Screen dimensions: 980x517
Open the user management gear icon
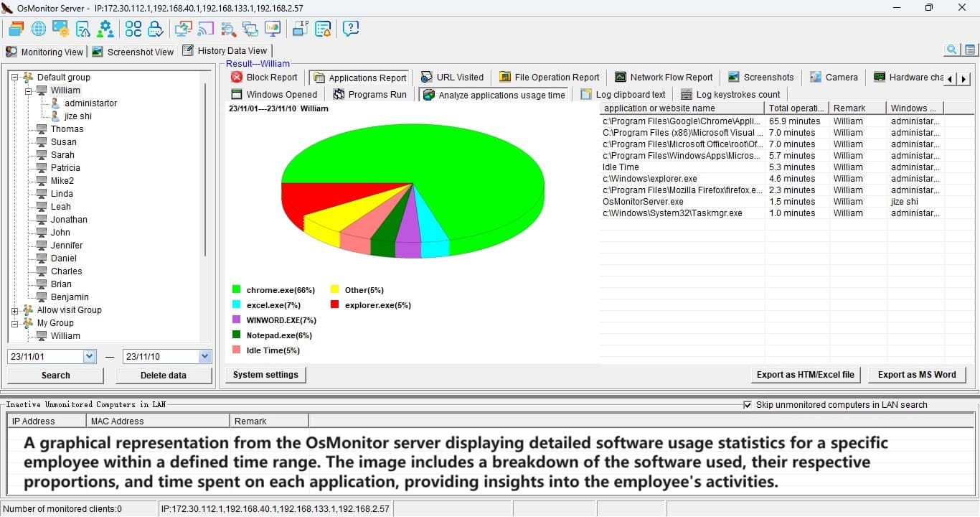point(105,29)
